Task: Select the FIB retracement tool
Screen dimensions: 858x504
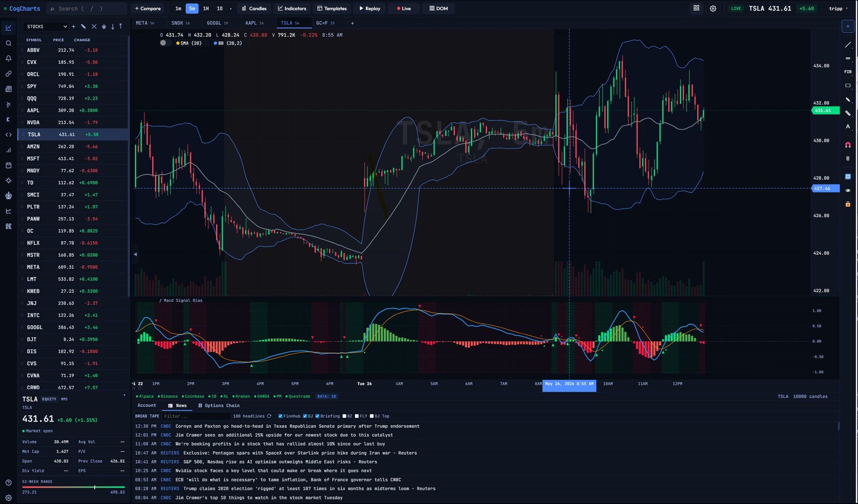Action: click(848, 72)
